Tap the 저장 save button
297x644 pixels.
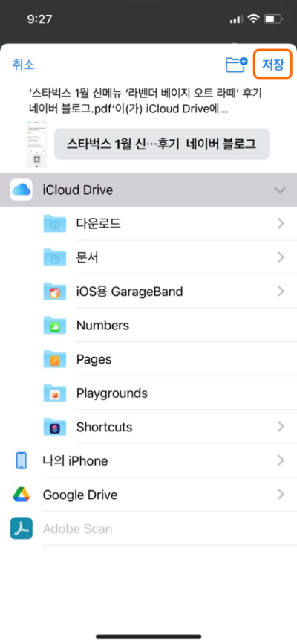point(272,65)
